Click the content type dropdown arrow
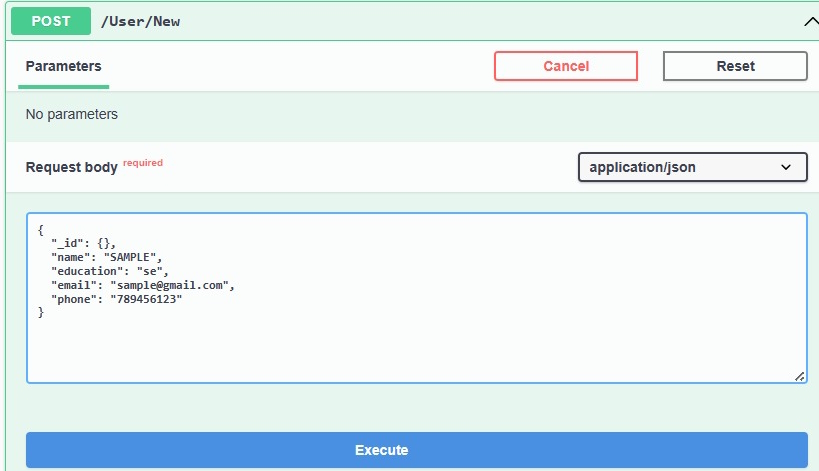 [x=786, y=168]
